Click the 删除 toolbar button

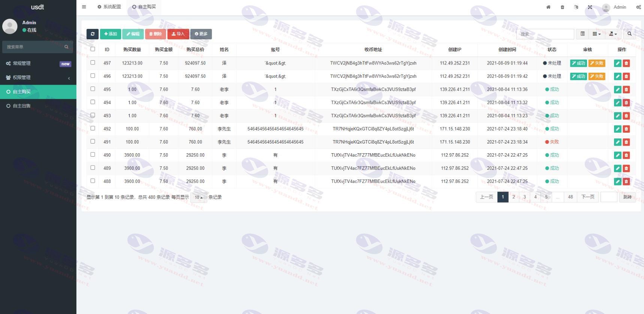(x=156, y=34)
